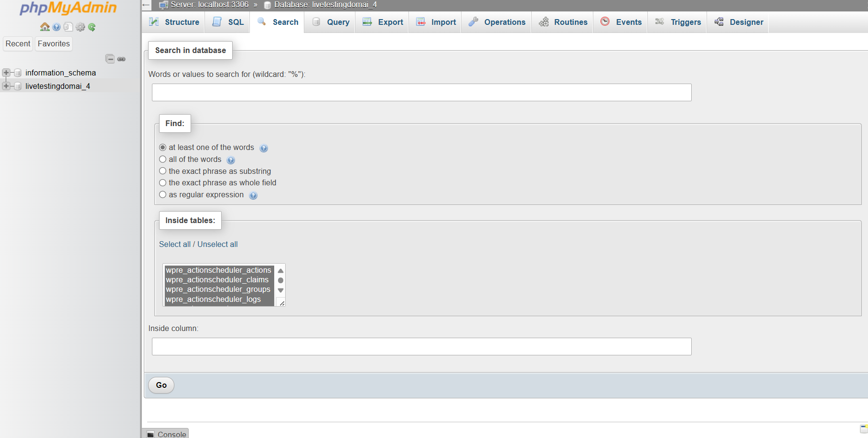Collapse all in navigation tree via minus icon

tap(110, 59)
